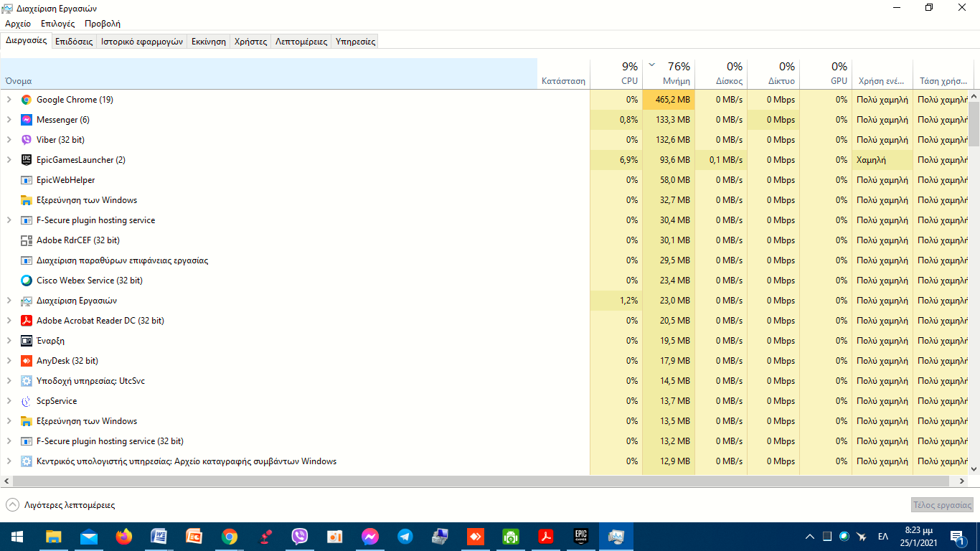Click the AnyDesk (32 bit) process icon
The width and height of the screenshot is (980, 551).
click(27, 361)
